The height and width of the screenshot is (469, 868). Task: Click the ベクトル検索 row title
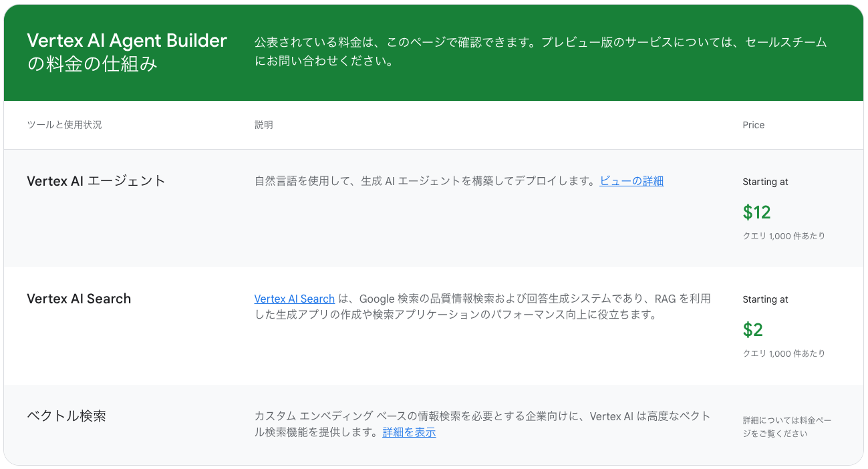click(66, 416)
